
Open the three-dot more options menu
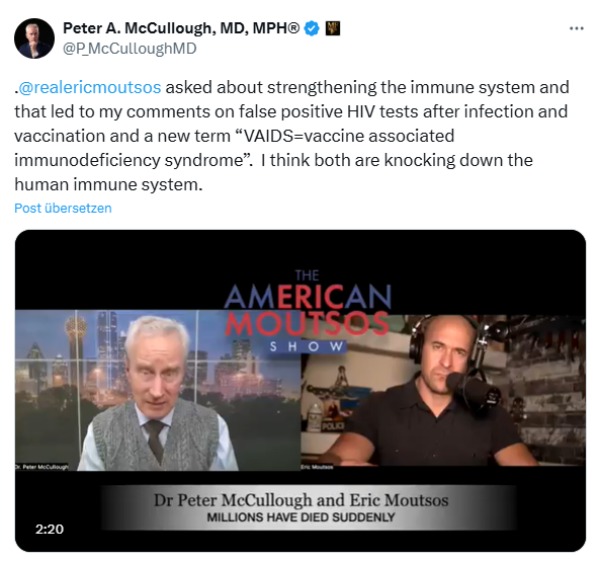click(576, 28)
